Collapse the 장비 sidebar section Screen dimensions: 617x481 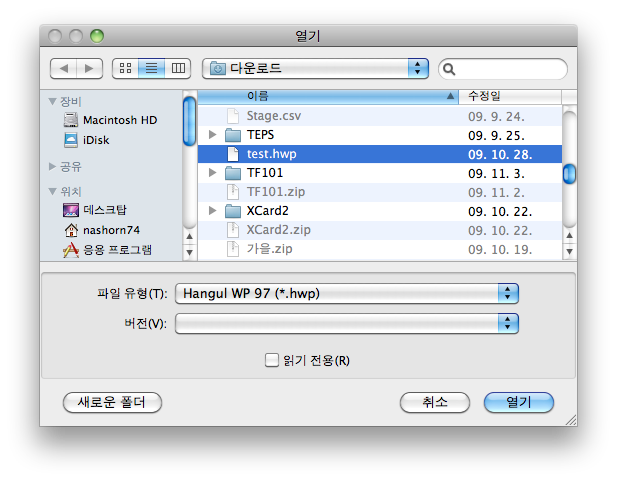pos(52,102)
